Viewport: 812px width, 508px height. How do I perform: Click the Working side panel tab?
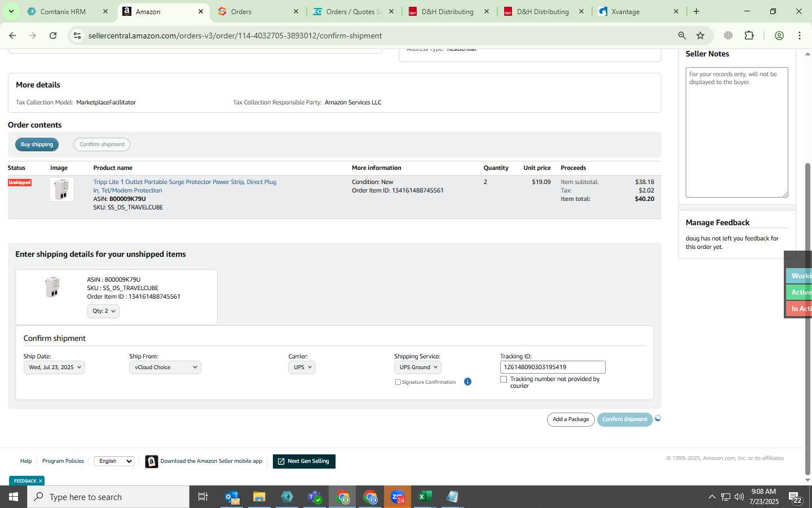799,275
